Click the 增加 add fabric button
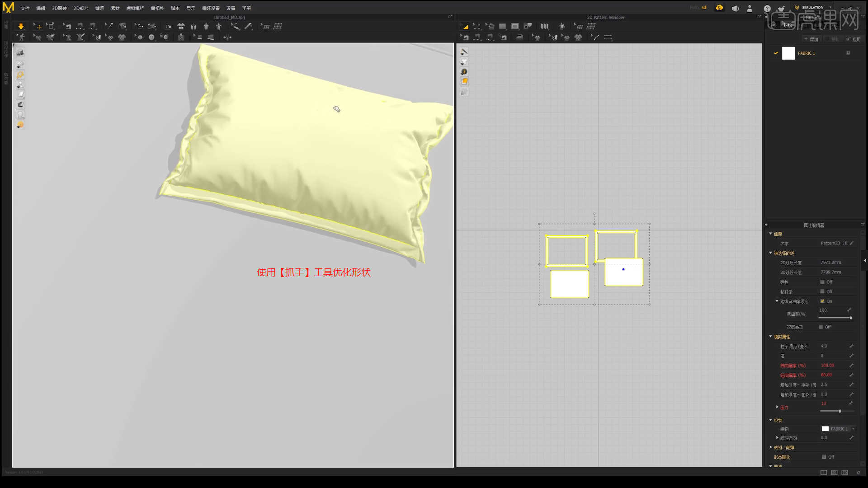The height and width of the screenshot is (488, 868). (811, 39)
